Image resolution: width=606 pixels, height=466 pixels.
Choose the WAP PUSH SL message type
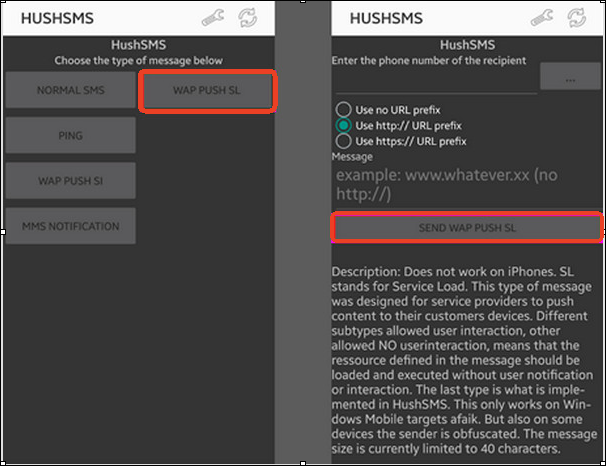click(208, 90)
